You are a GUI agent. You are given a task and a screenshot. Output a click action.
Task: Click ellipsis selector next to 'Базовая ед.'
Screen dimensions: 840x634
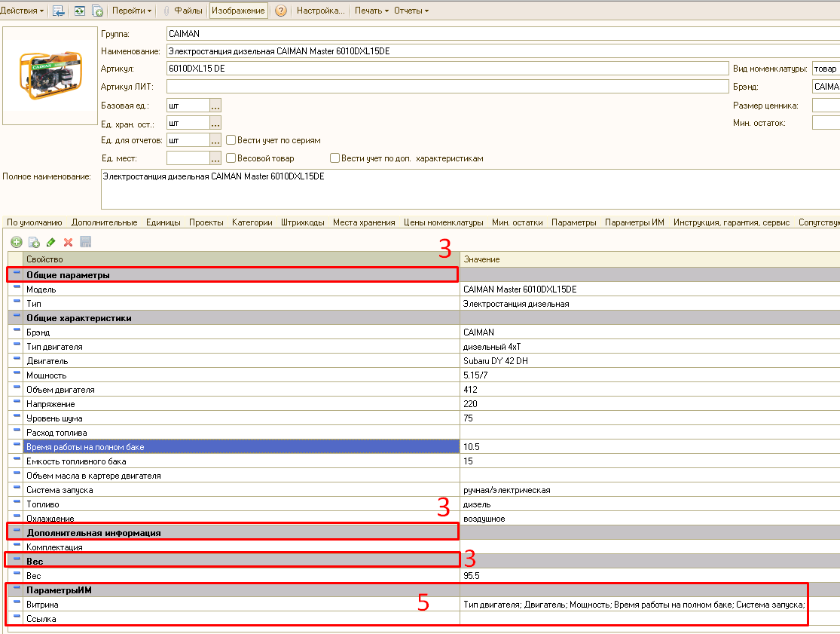coord(215,106)
